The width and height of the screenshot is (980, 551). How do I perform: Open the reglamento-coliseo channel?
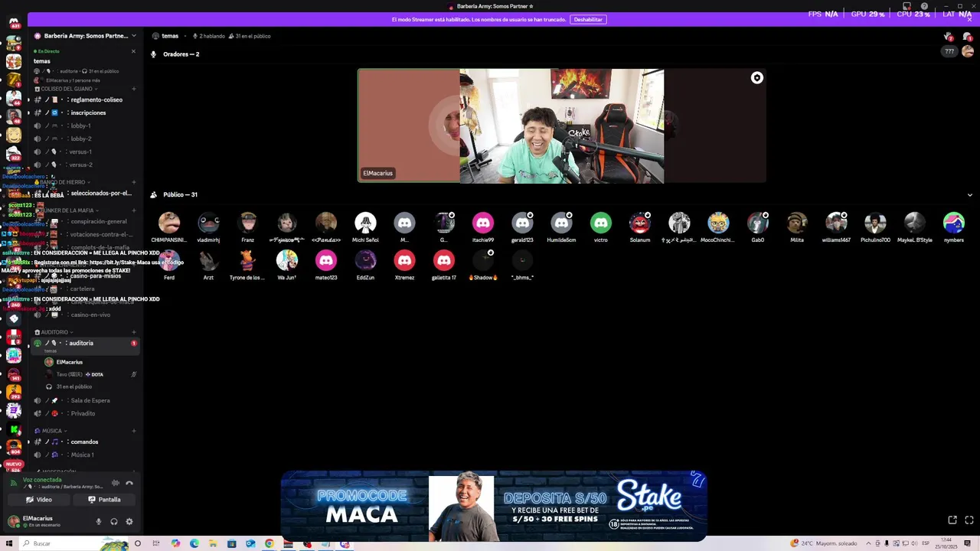[84, 99]
